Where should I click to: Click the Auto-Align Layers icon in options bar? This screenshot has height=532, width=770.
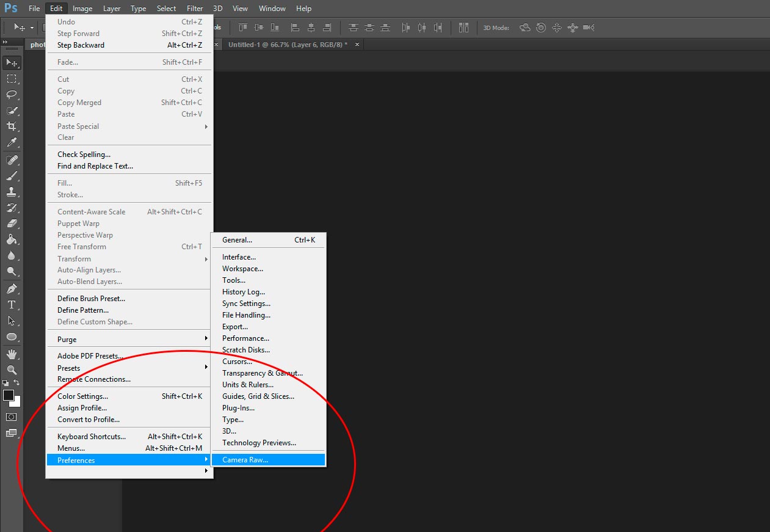coord(463,27)
